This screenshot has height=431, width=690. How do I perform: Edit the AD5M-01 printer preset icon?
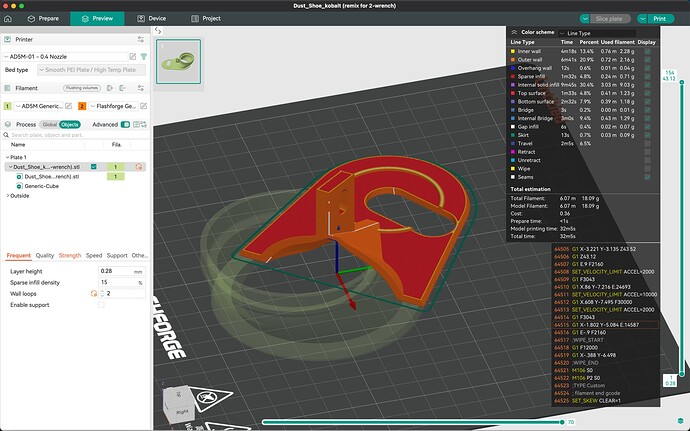click(133, 56)
